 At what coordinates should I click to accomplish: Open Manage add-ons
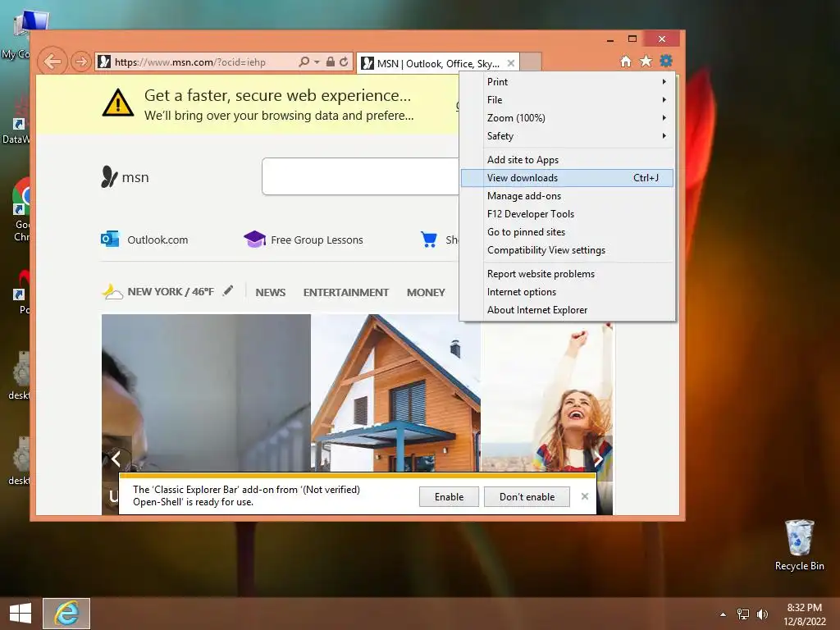(567, 196)
